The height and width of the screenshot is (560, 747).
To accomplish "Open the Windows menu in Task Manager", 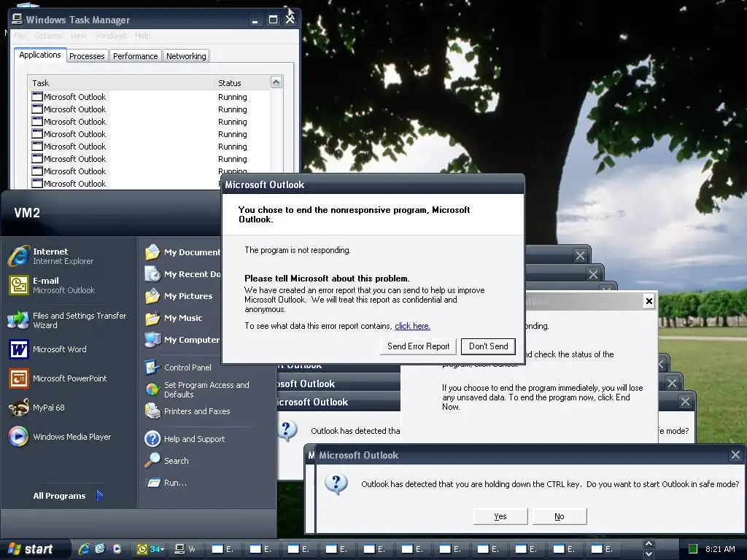I will click(x=111, y=36).
